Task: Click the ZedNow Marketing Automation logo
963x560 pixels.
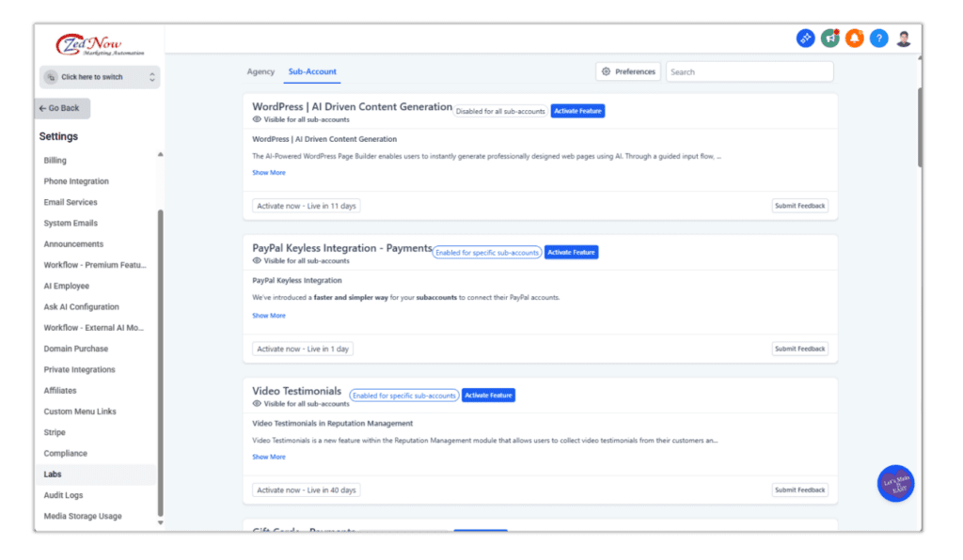Action: pos(100,45)
